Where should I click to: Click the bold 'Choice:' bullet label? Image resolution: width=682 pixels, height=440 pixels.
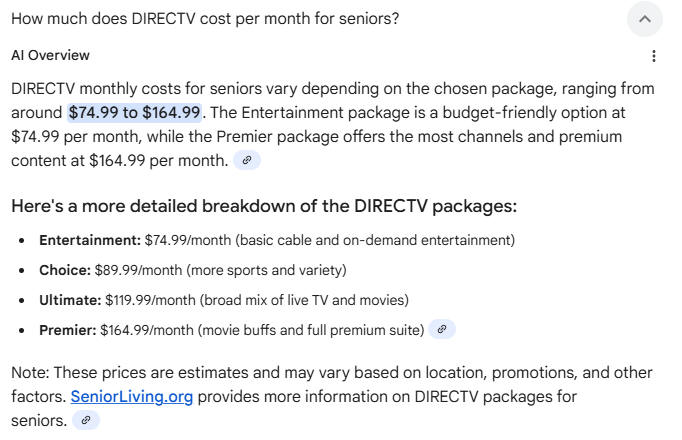pos(65,270)
